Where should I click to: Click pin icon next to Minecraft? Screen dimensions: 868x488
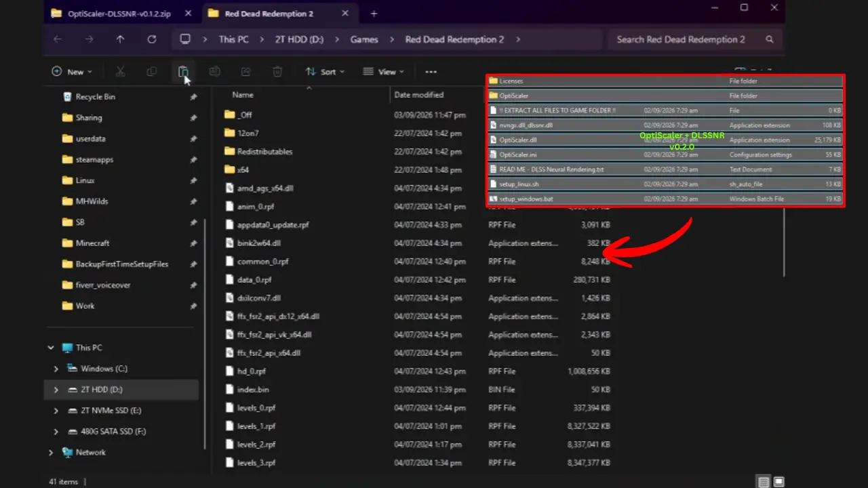(x=193, y=243)
